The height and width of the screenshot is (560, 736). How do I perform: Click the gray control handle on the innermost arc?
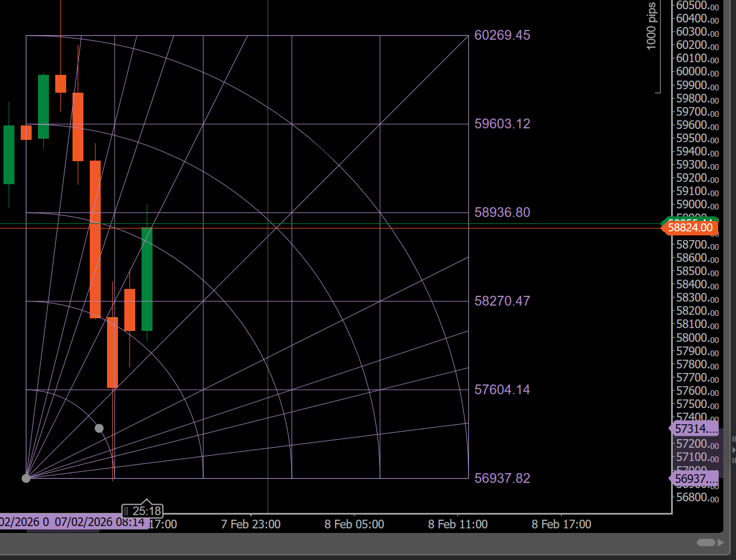(99, 428)
